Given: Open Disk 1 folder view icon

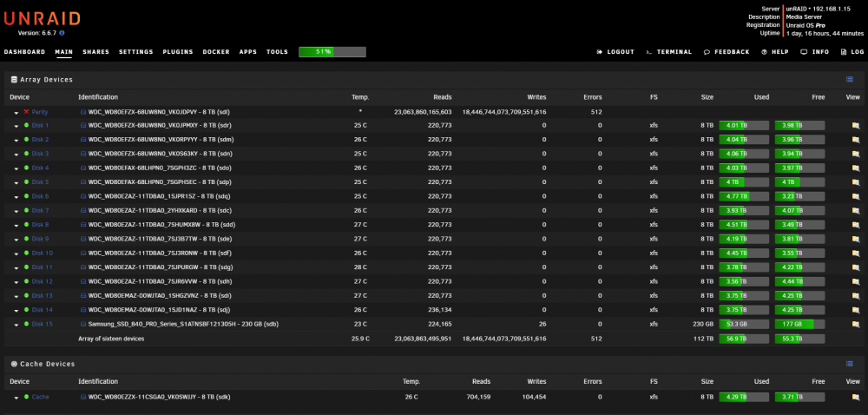Looking at the screenshot, I should tap(855, 126).
